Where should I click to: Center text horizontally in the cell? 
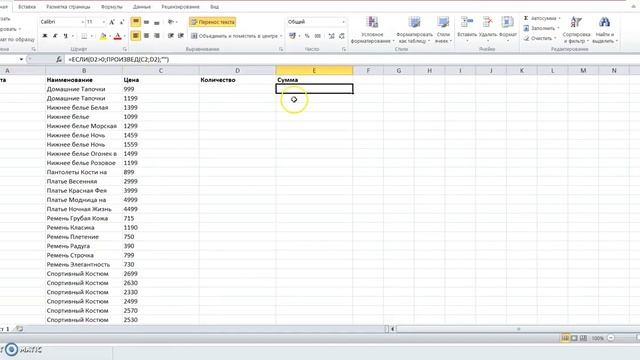[146, 36]
